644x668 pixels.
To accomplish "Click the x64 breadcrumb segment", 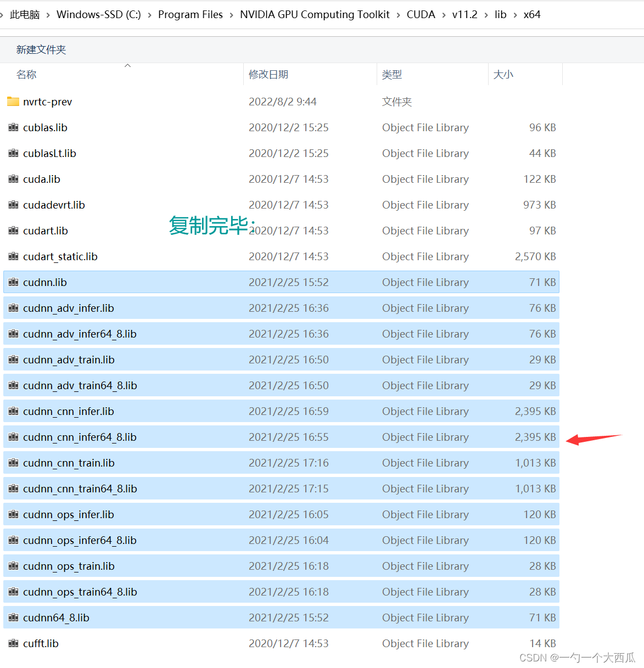I will [532, 15].
